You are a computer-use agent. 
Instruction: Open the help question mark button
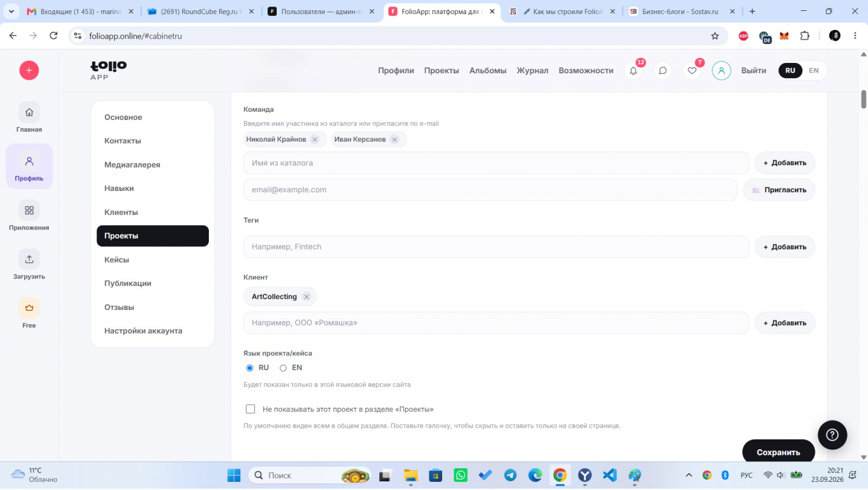tap(832, 435)
